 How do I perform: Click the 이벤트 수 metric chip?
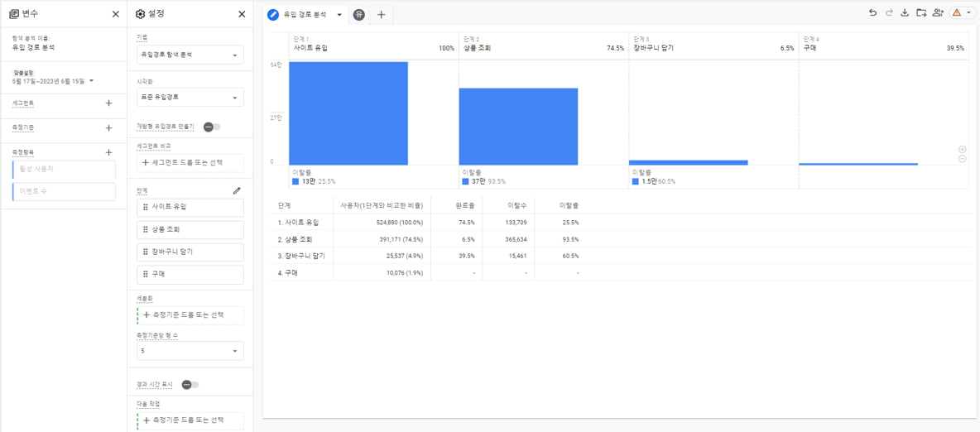pos(64,191)
